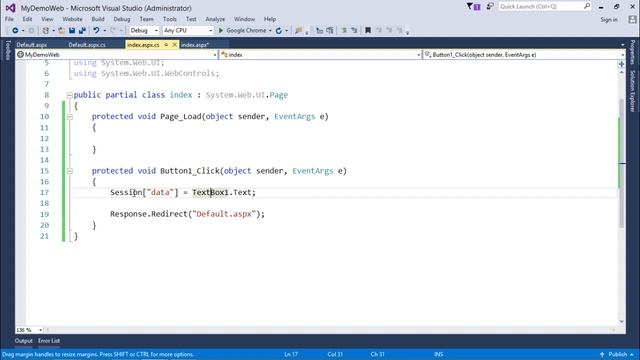Click the Save All icon
640x360 pixels.
click(82, 31)
